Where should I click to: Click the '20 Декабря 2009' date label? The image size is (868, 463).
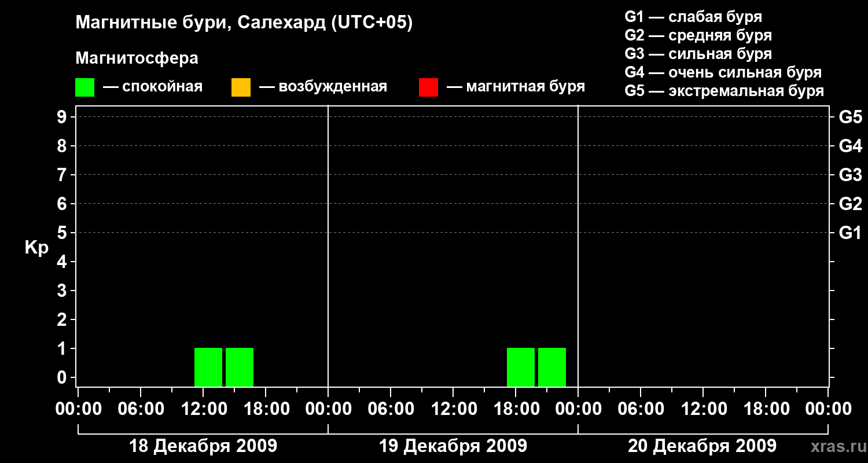[703, 446]
